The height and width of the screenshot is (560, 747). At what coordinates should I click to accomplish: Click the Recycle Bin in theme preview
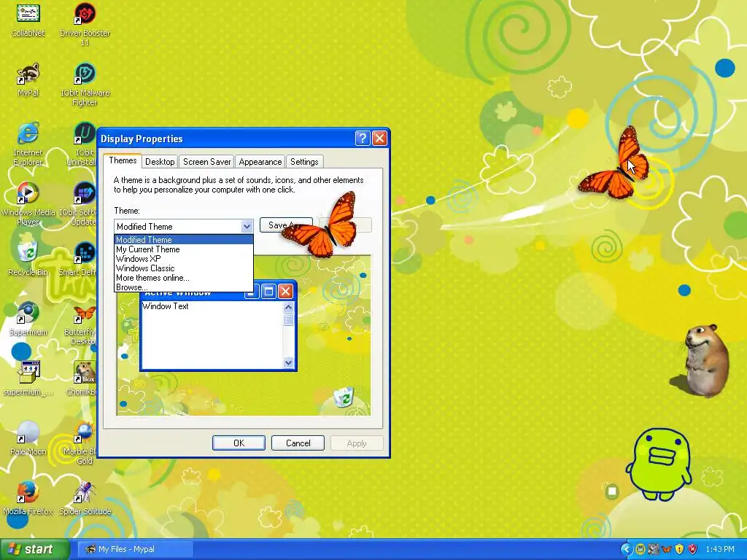tap(344, 396)
